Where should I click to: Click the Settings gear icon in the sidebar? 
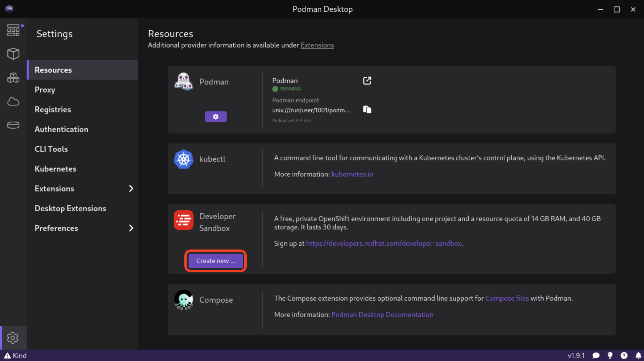13,338
